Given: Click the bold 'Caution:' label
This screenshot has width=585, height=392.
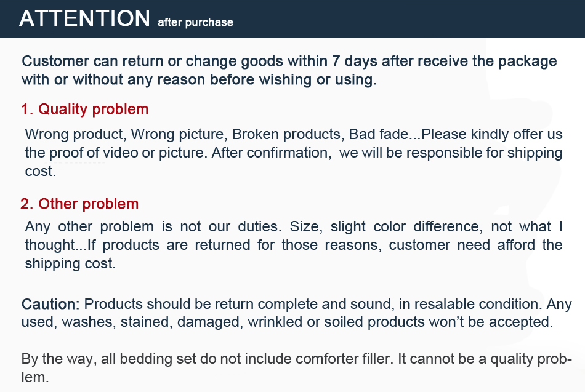Looking at the screenshot, I should [50, 304].
